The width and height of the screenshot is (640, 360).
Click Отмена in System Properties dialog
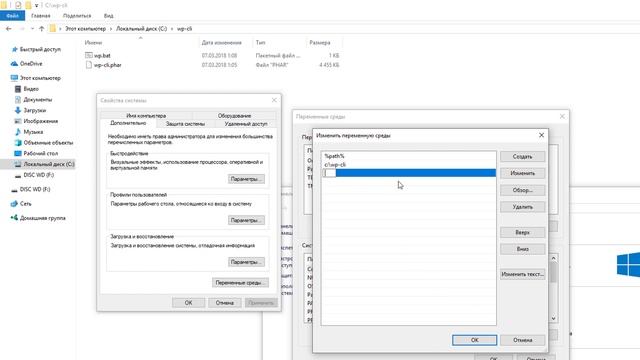(224, 303)
